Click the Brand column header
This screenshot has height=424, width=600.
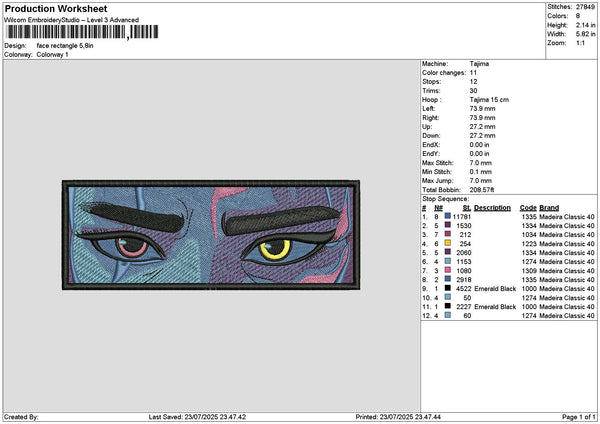[550, 207]
